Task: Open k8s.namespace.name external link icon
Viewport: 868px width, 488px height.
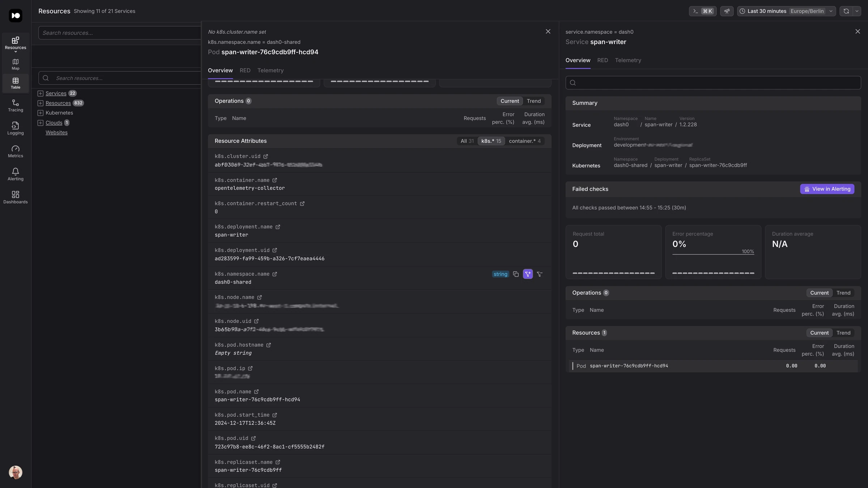Action: [x=275, y=274]
